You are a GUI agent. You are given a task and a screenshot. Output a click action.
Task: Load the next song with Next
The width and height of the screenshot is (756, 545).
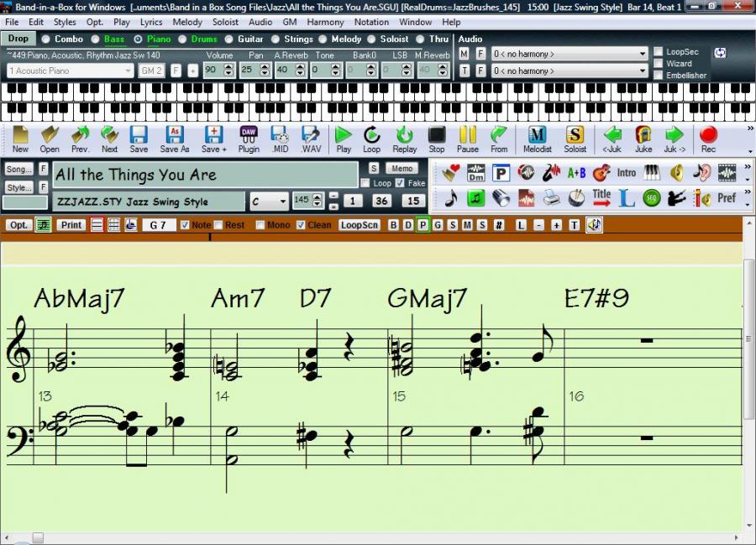pos(109,139)
